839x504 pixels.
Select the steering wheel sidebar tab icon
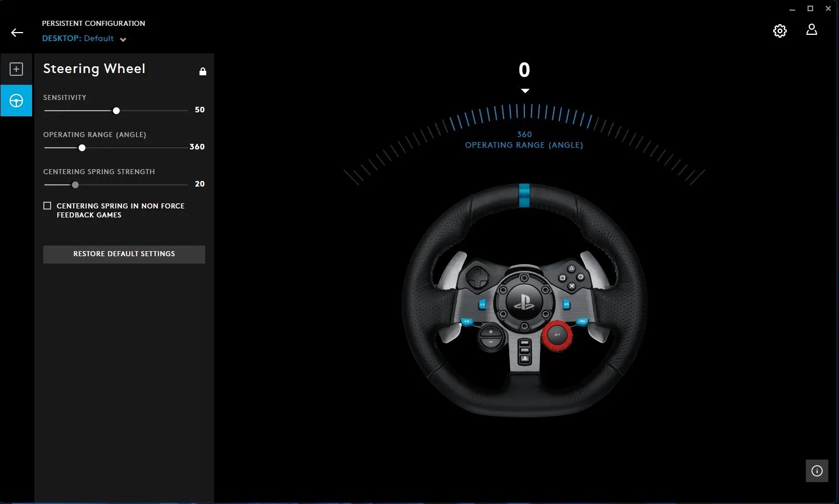pos(16,101)
